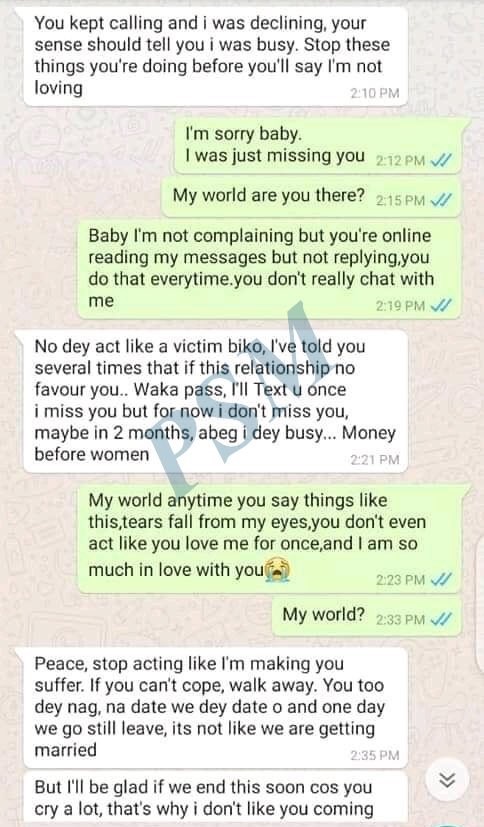Image resolution: width=484 pixels, height=827 pixels.
Task: Tap blue read ticks on 2:12 PM message
Action: coord(441,160)
